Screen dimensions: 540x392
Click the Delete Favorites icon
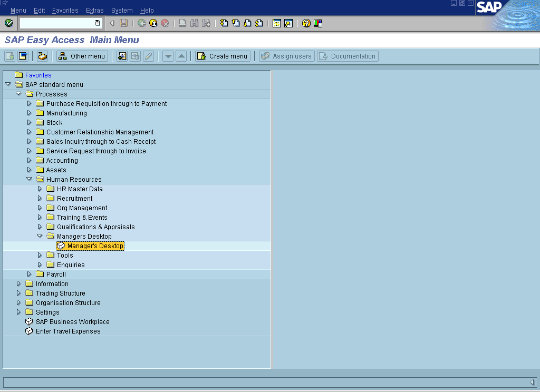(x=135, y=56)
